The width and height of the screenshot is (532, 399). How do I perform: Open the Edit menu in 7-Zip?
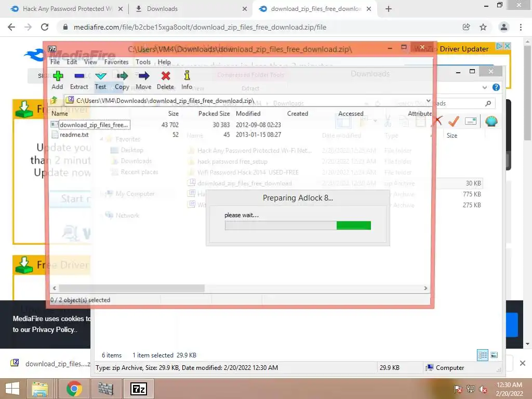click(72, 62)
